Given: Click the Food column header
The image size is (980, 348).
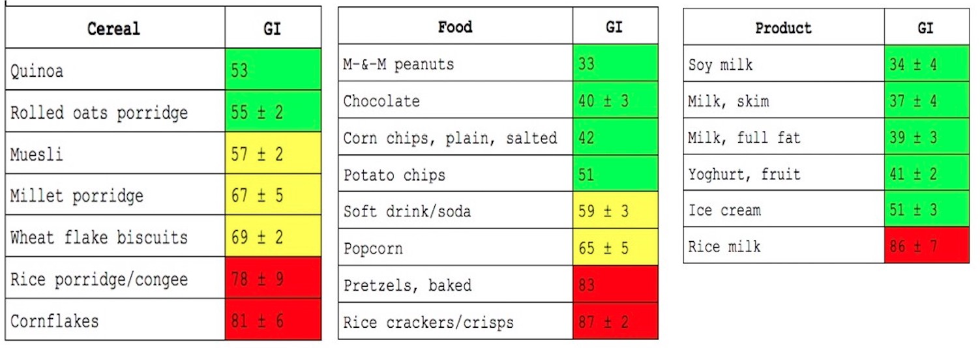Looking at the screenshot, I should click(455, 27).
